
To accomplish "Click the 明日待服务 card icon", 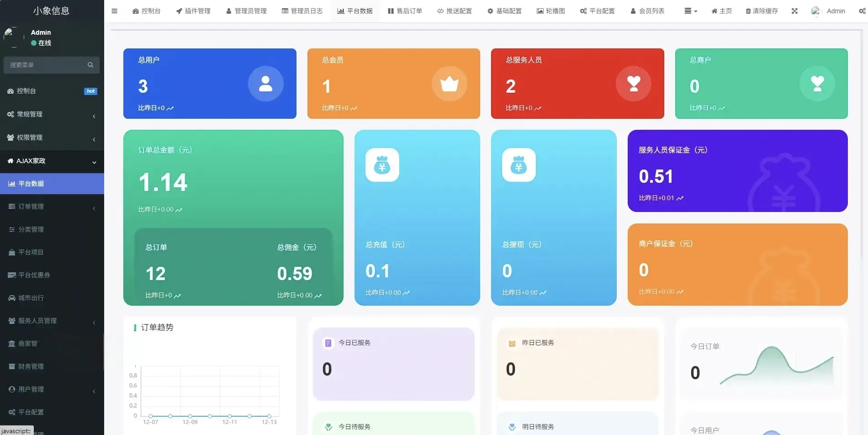I will tap(512, 427).
